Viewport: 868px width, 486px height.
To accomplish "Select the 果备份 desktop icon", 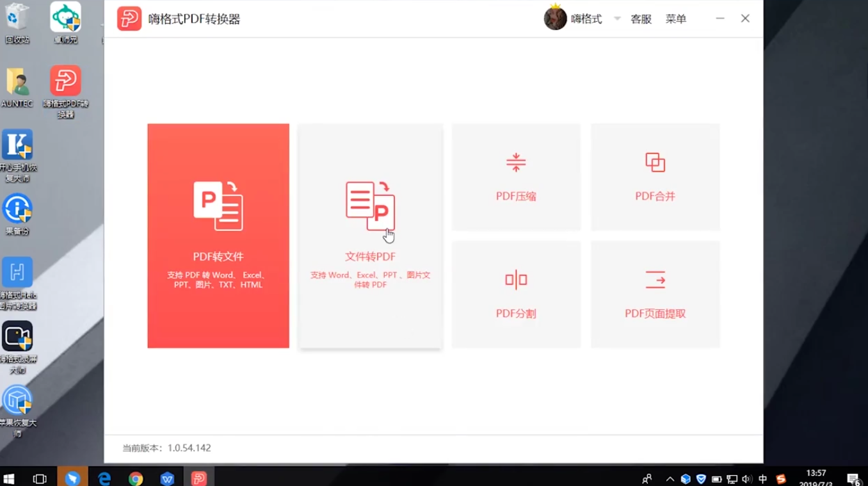I will 17,215.
